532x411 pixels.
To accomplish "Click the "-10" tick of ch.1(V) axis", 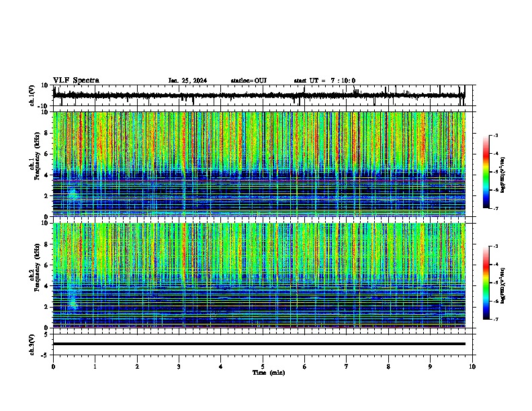I will [x=44, y=106].
